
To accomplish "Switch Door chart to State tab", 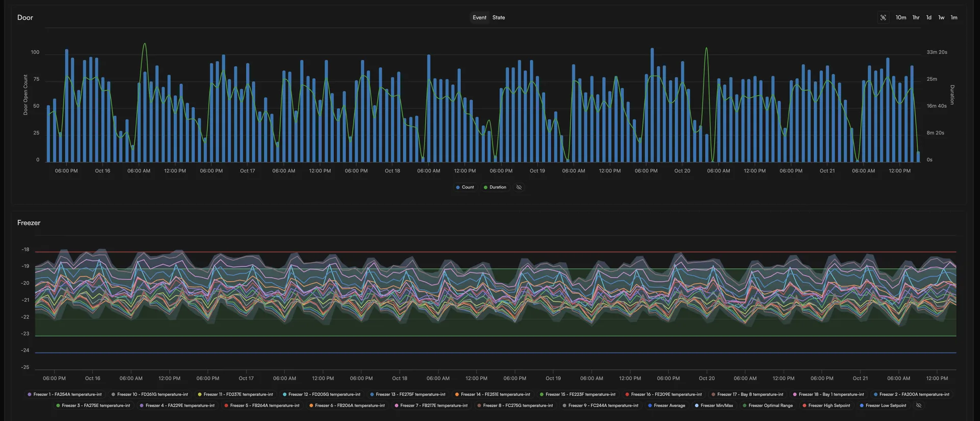I will click(x=499, y=17).
